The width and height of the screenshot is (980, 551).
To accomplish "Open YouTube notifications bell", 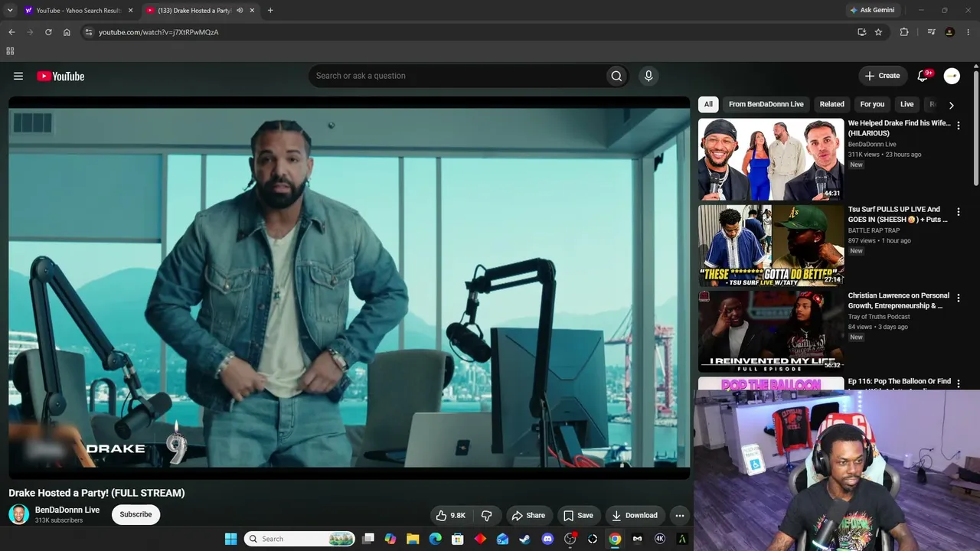I will [923, 76].
